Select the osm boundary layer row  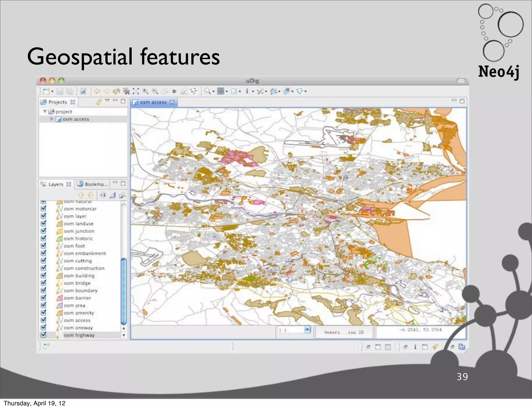(81, 290)
